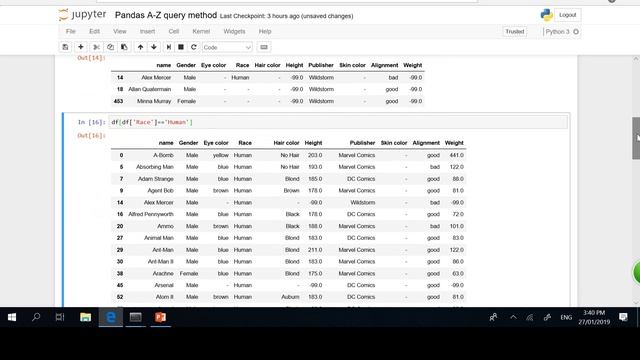
Task: Click the network tray icon
Action: tap(529, 317)
